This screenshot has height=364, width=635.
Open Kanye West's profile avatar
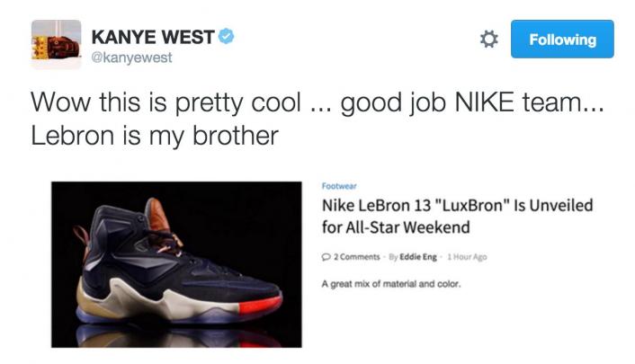pos(57,43)
